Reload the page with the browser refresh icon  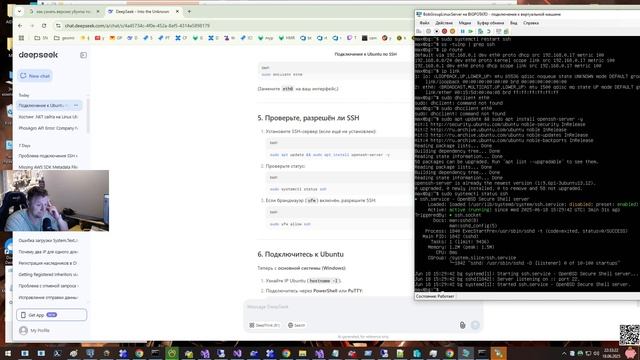[x=44, y=25]
